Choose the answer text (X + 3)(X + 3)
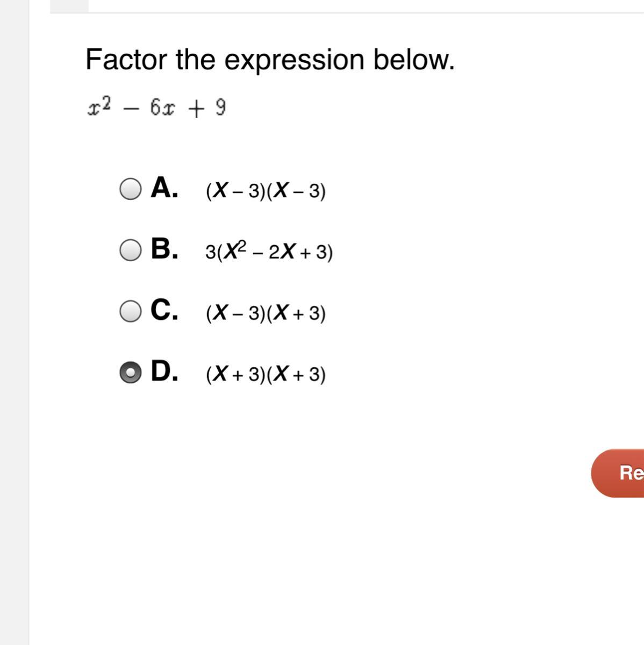644x645 pixels. pyautogui.click(x=266, y=374)
